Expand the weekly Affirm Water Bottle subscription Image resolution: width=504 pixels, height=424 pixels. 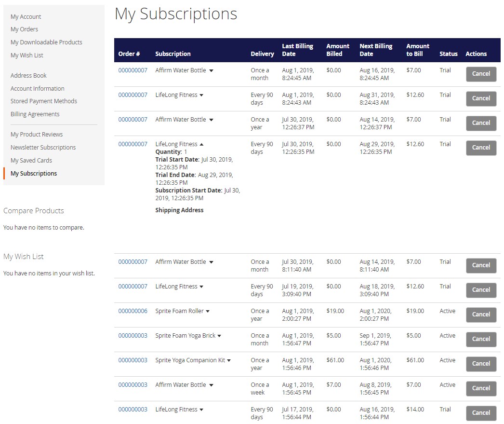pos(211,385)
